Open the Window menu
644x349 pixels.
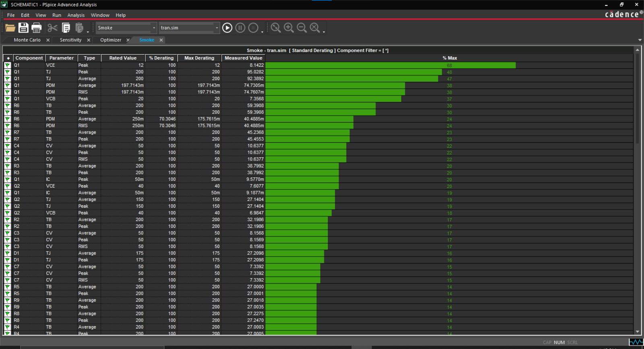click(100, 15)
